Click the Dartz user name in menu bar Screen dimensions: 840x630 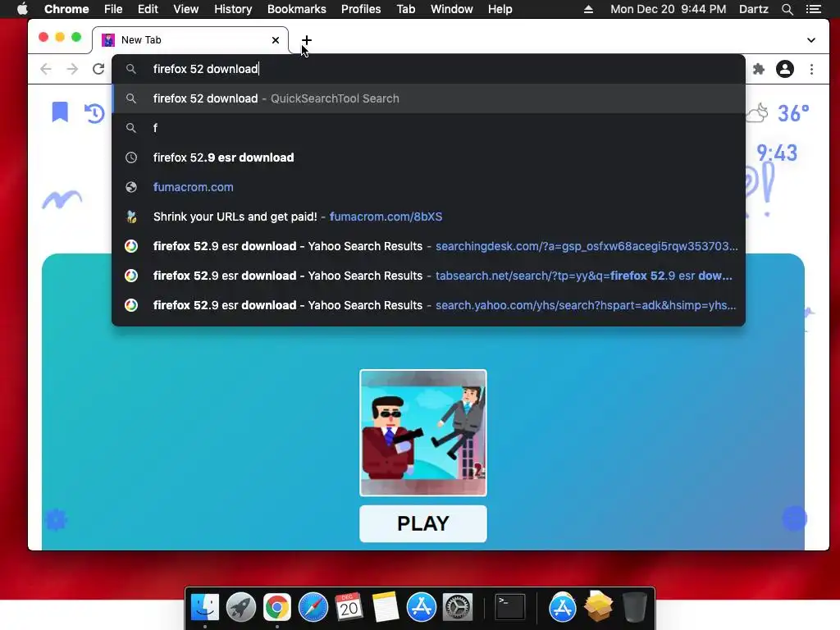(x=753, y=9)
